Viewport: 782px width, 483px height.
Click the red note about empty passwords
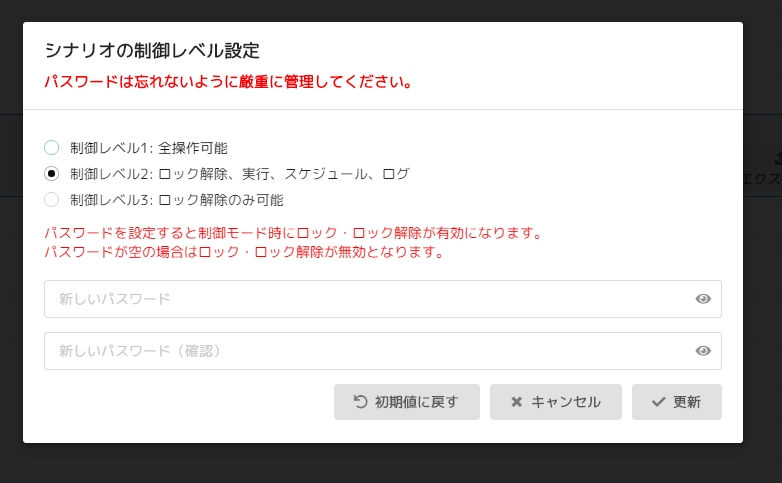click(244, 252)
